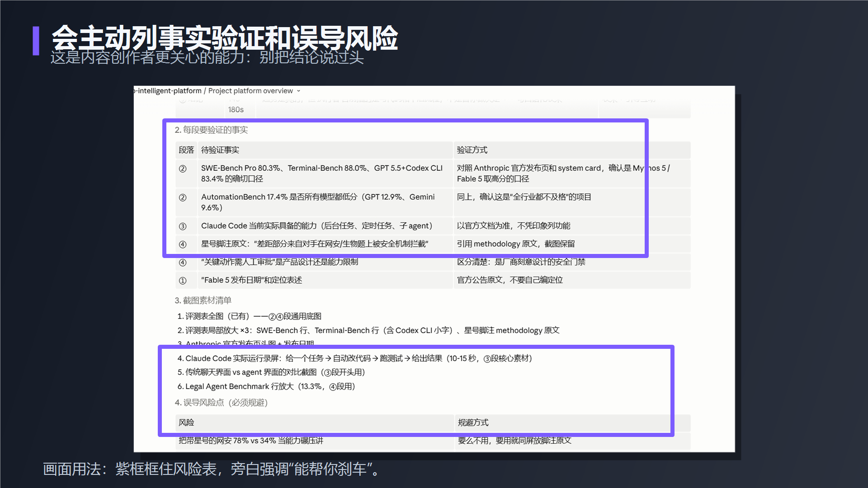
Task: Click '把带星号的网安 78% vs 34%' risk cell
Action: coord(315,441)
